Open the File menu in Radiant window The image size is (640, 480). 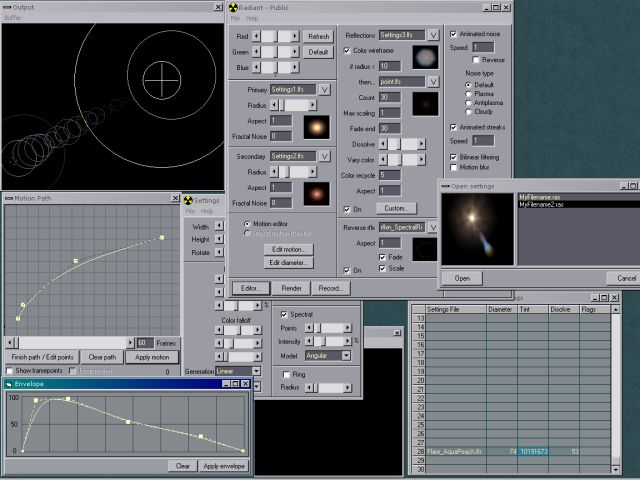point(236,18)
